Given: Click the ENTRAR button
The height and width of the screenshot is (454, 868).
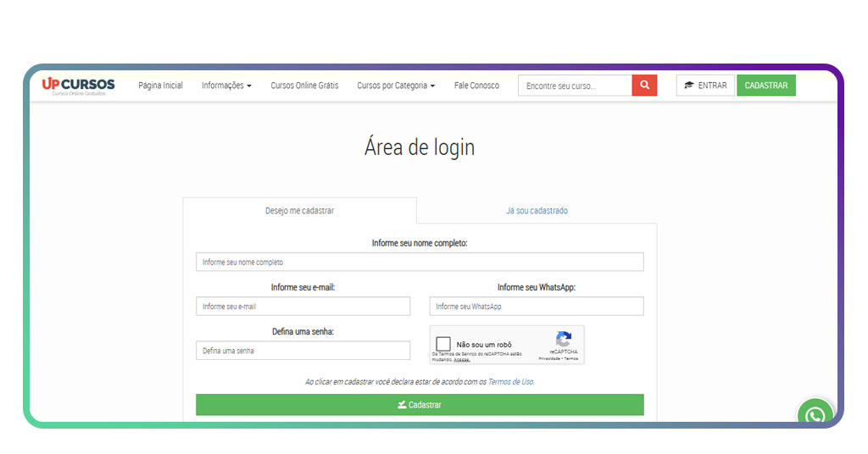Looking at the screenshot, I should point(705,86).
